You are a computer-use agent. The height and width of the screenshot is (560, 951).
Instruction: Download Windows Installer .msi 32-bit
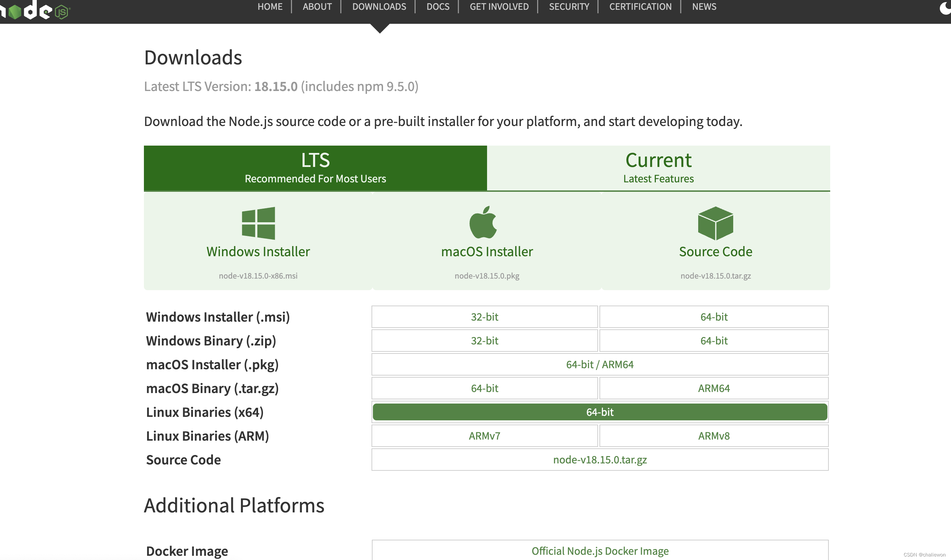(484, 317)
